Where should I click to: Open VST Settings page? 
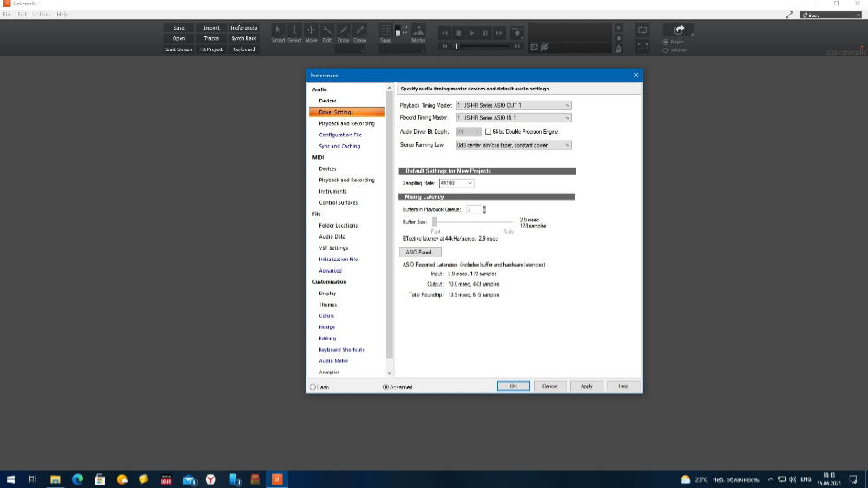(x=333, y=248)
